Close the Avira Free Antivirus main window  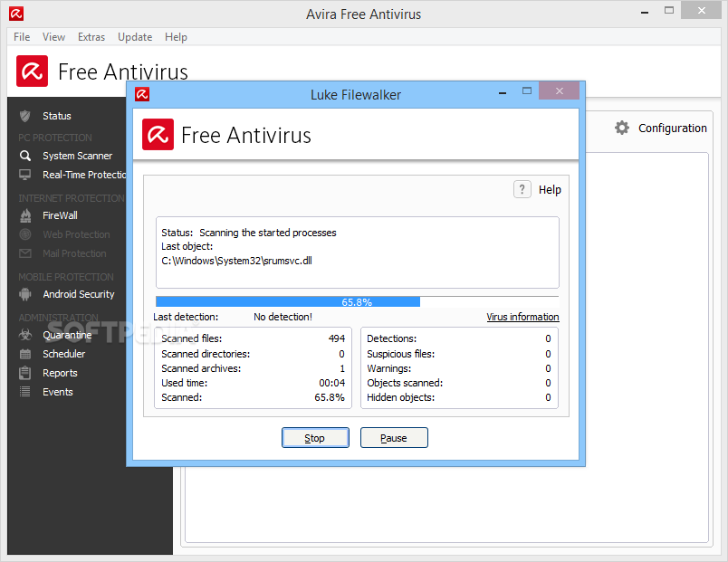701,10
